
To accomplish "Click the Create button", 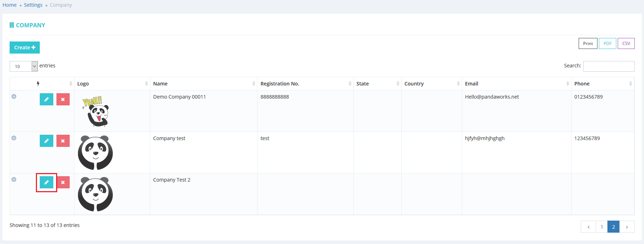I will click(25, 48).
